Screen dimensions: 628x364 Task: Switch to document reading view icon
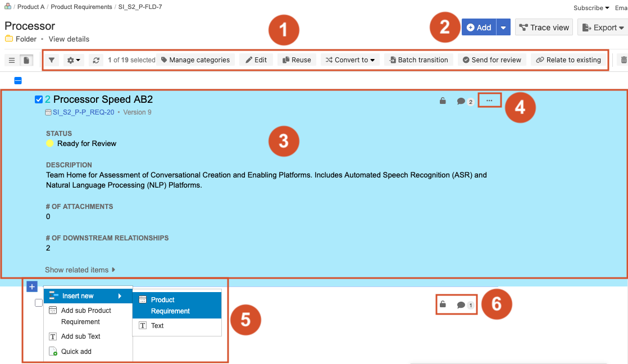click(x=26, y=60)
